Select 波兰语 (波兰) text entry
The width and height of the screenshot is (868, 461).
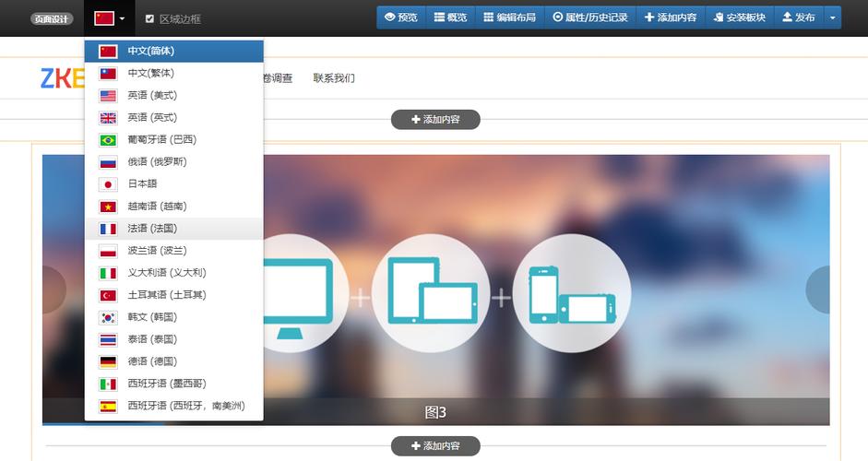coord(157,250)
